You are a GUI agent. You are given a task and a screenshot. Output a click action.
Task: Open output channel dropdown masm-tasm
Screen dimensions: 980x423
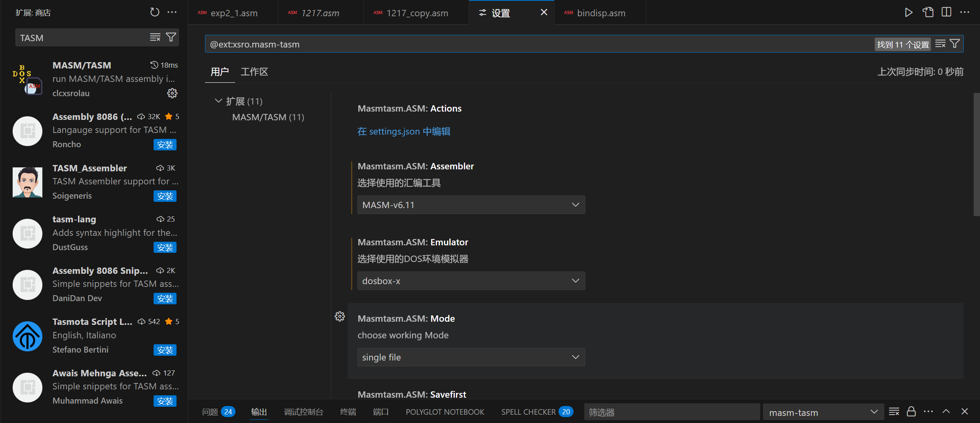point(823,412)
